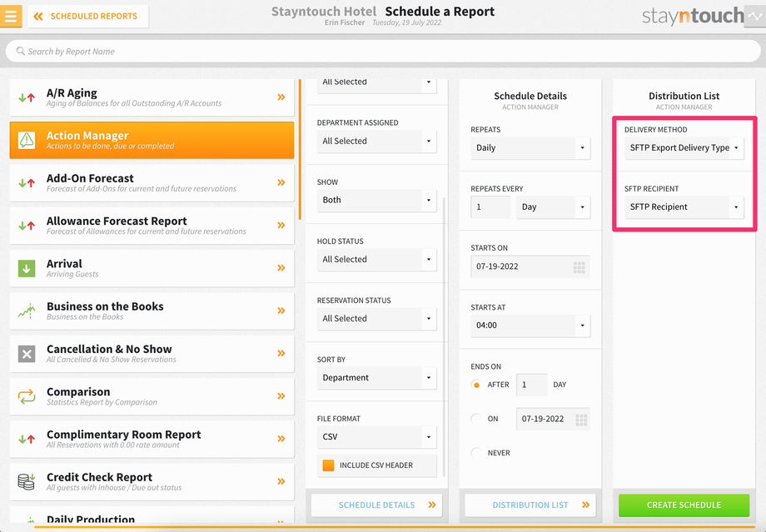The height and width of the screenshot is (532, 766).
Task: Click the chevron on Allowance Forecast Report row
Action: (281, 226)
